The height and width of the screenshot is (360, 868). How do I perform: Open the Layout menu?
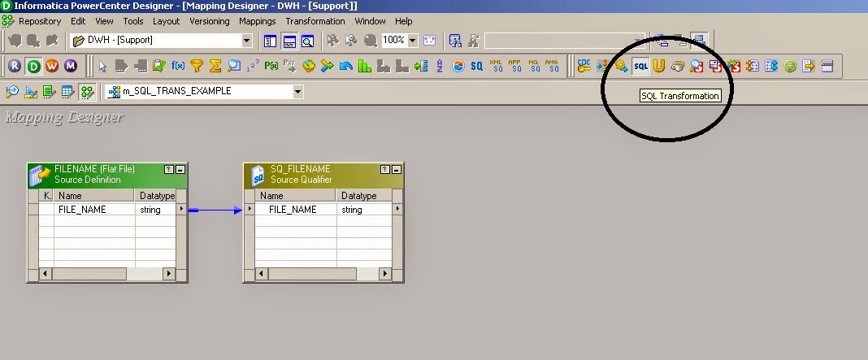tap(166, 21)
